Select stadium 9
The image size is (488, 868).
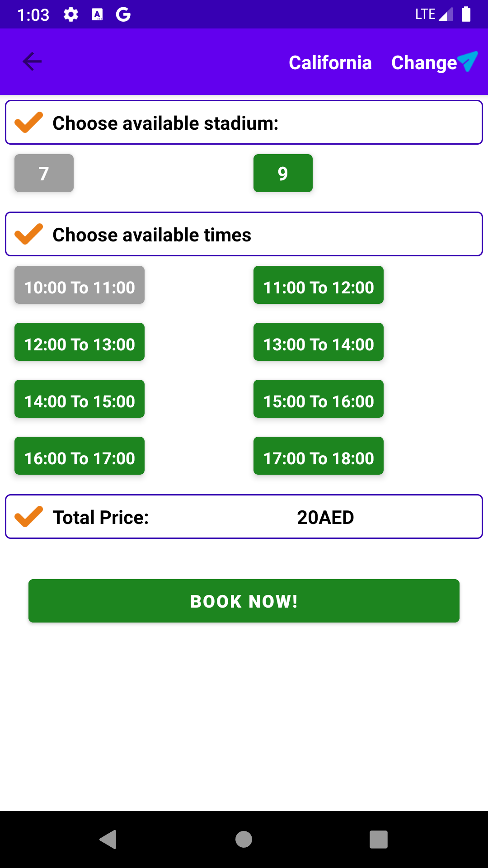pyautogui.click(x=283, y=173)
